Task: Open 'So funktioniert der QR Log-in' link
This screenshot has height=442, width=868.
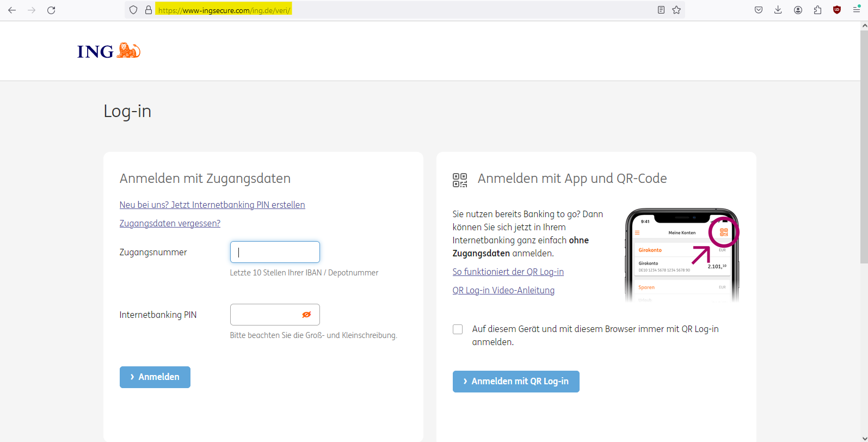Action: coord(508,272)
